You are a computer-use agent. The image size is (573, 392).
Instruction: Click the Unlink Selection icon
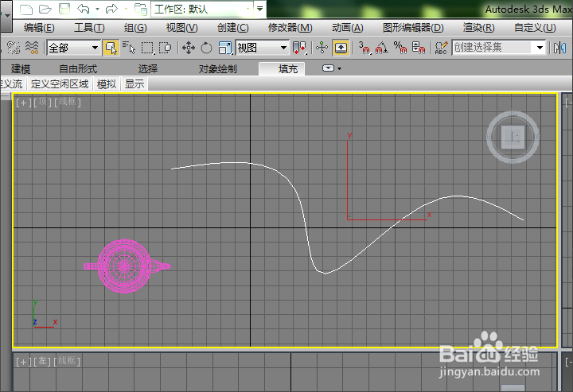click(x=14, y=48)
